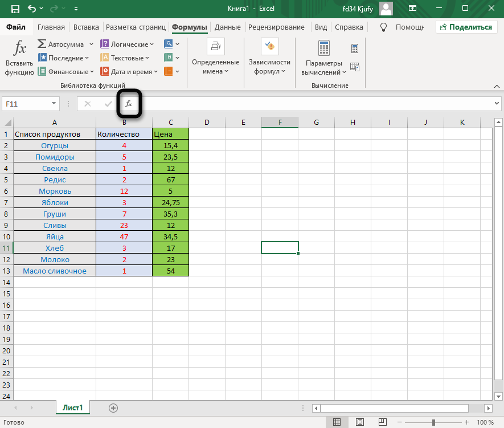504x428 pixels.
Task: Click price cell with 24,75
Action: 171,202
